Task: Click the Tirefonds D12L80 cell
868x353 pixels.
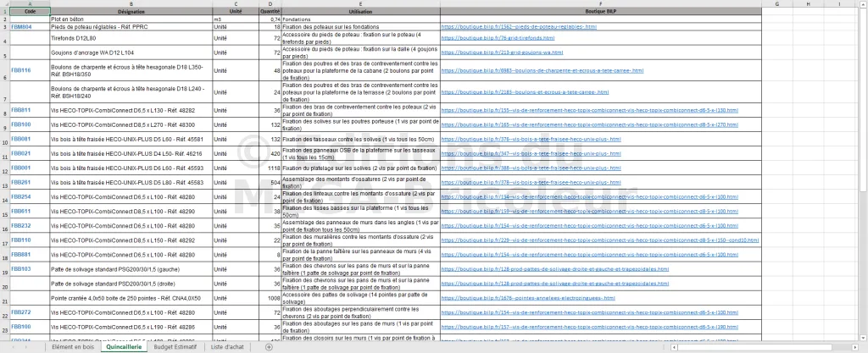Action: coord(131,37)
